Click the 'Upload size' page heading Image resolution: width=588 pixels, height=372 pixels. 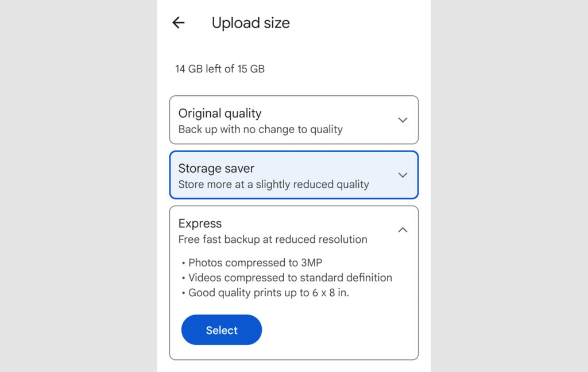[x=250, y=23]
